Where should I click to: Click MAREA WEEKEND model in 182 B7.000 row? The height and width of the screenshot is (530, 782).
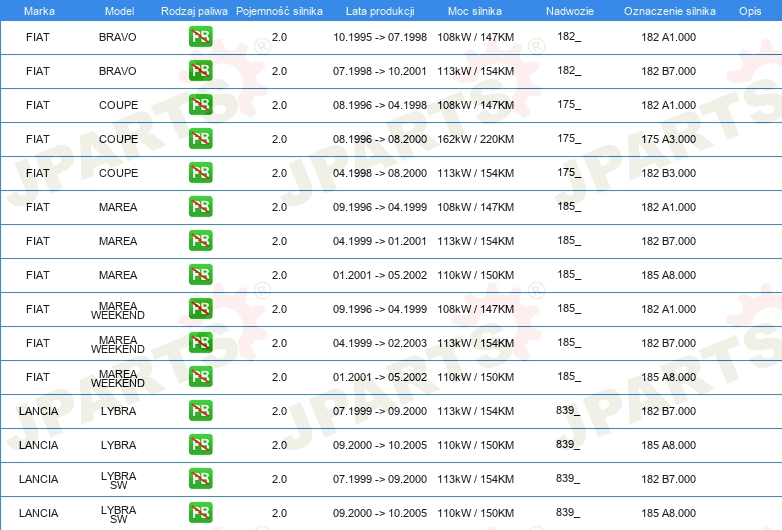(x=118, y=344)
